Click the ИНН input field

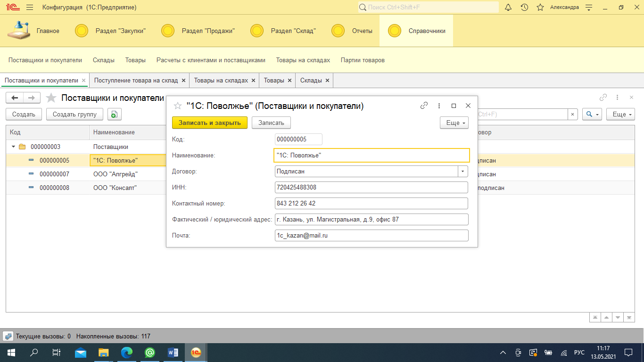tap(372, 187)
